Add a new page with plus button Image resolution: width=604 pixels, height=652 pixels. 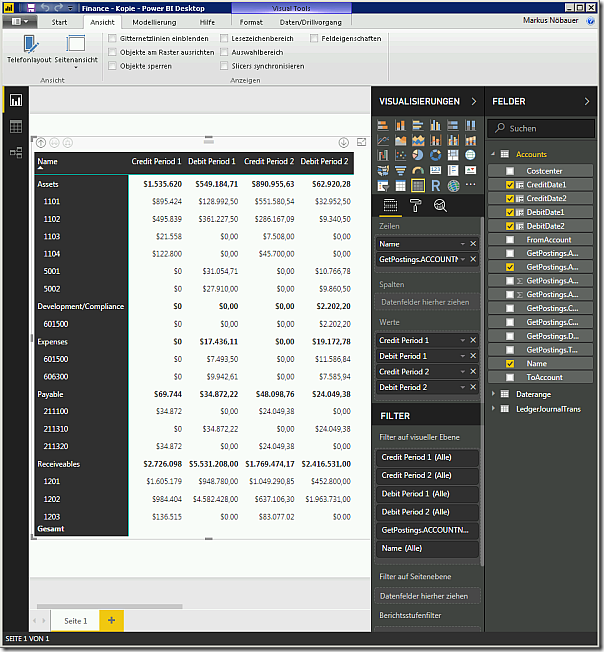pos(111,620)
